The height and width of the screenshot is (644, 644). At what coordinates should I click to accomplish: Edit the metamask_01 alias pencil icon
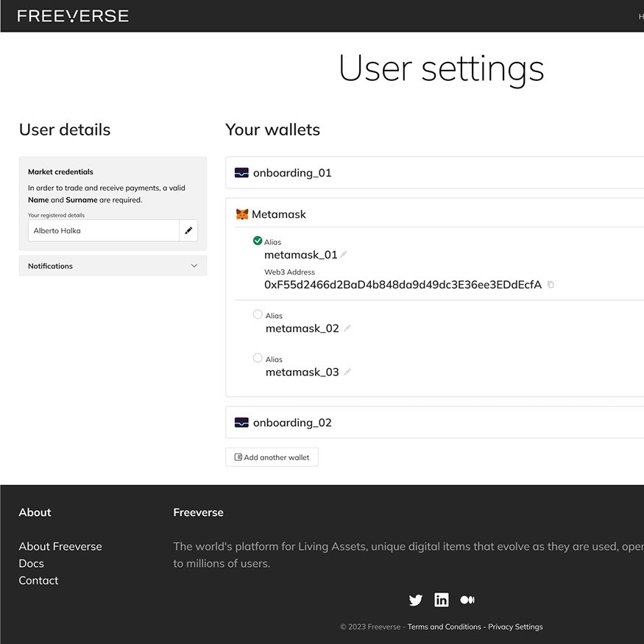(x=344, y=255)
